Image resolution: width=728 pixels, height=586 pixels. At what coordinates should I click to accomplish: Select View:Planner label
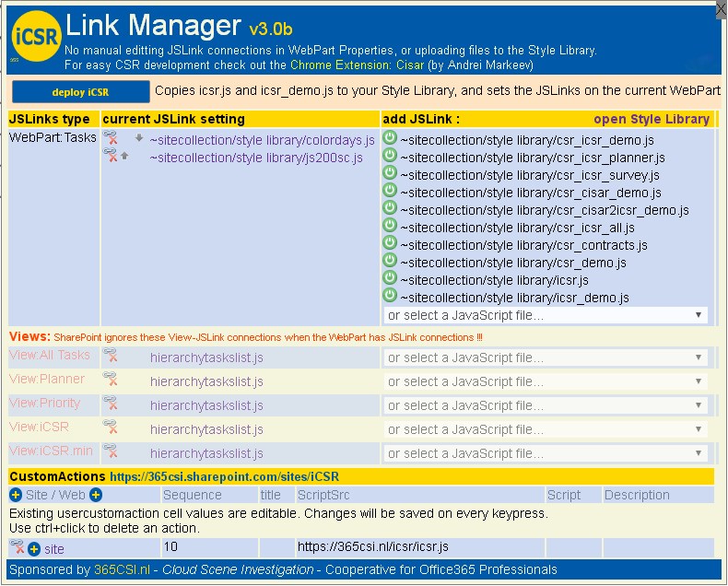[47, 379]
